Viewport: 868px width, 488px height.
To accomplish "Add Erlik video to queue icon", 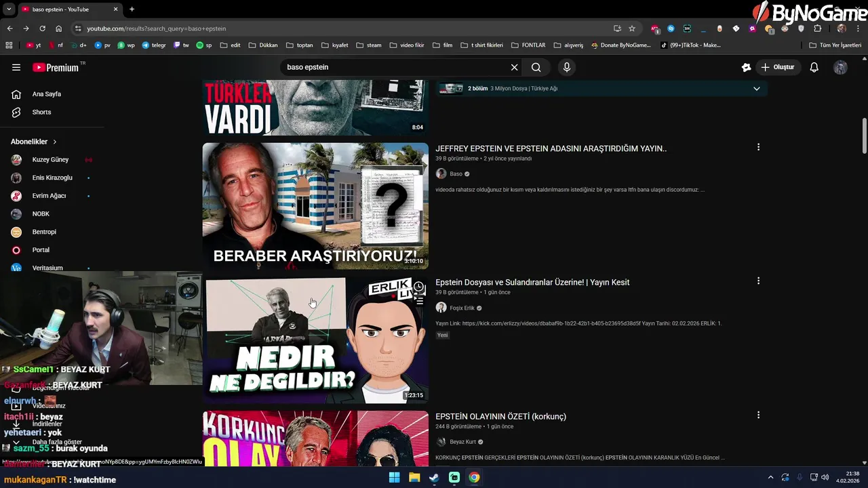I will click(x=419, y=301).
